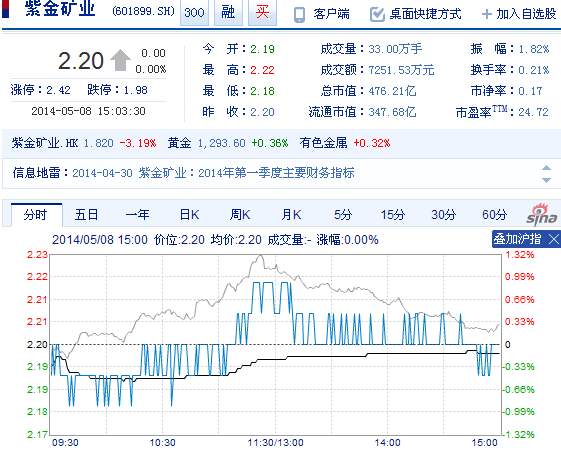Toggle the 叠加沪指 overlay button
Screen dimensions: 561x450
(x=517, y=239)
